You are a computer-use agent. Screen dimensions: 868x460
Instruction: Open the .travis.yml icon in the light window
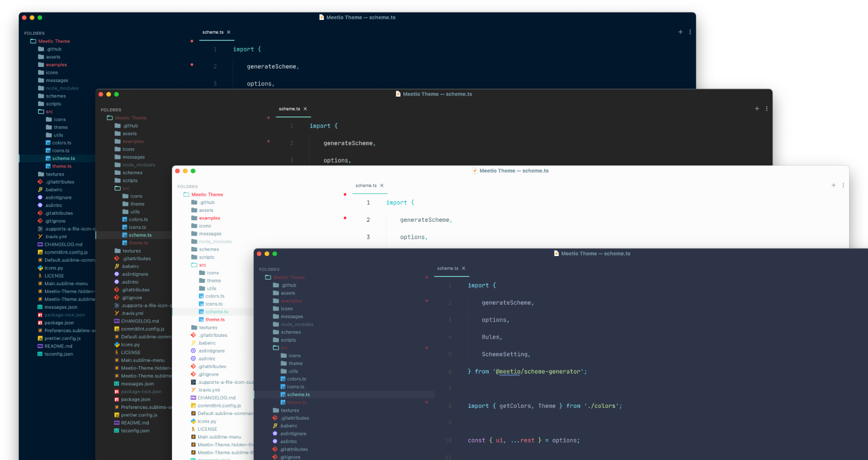pyautogui.click(x=194, y=390)
